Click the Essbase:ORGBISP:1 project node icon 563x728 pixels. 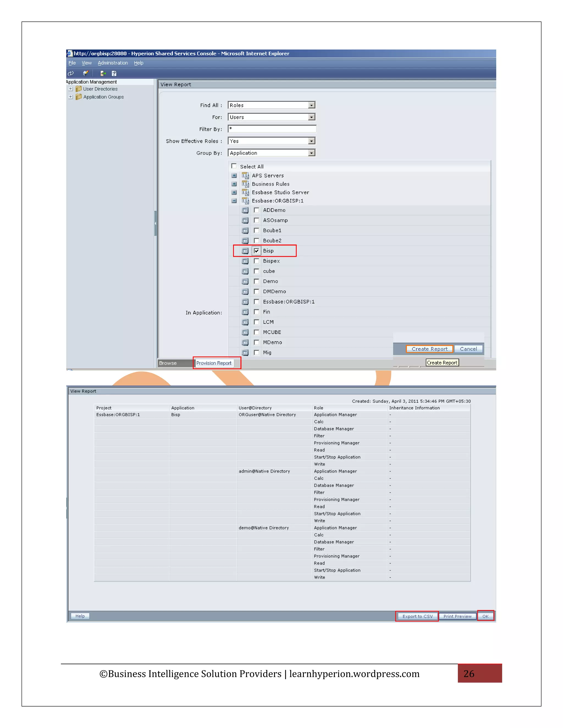[245, 201]
